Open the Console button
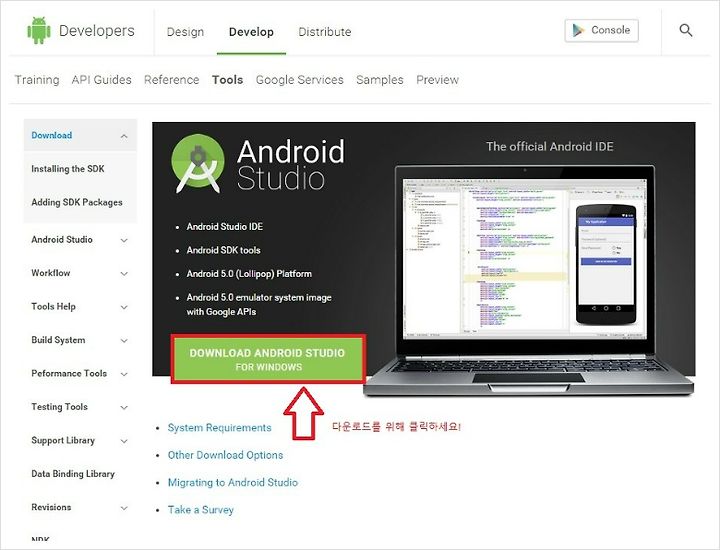Screen dimensions: 720x550 tap(602, 30)
